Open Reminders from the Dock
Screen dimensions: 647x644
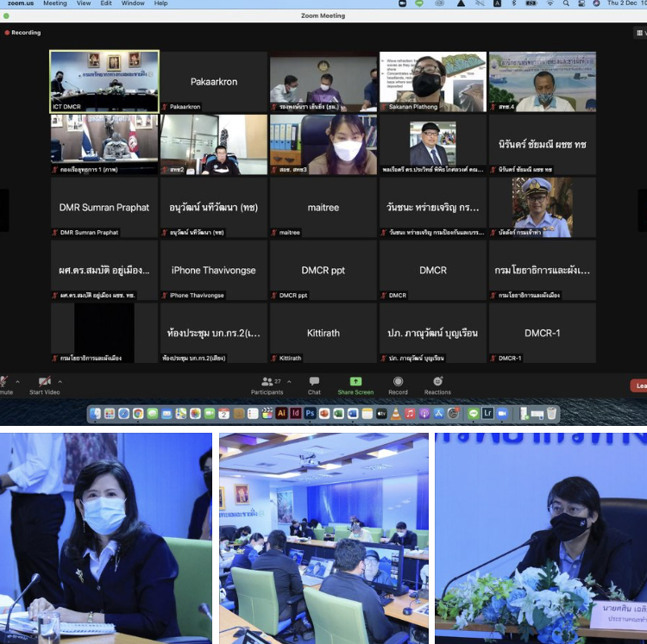[253, 414]
